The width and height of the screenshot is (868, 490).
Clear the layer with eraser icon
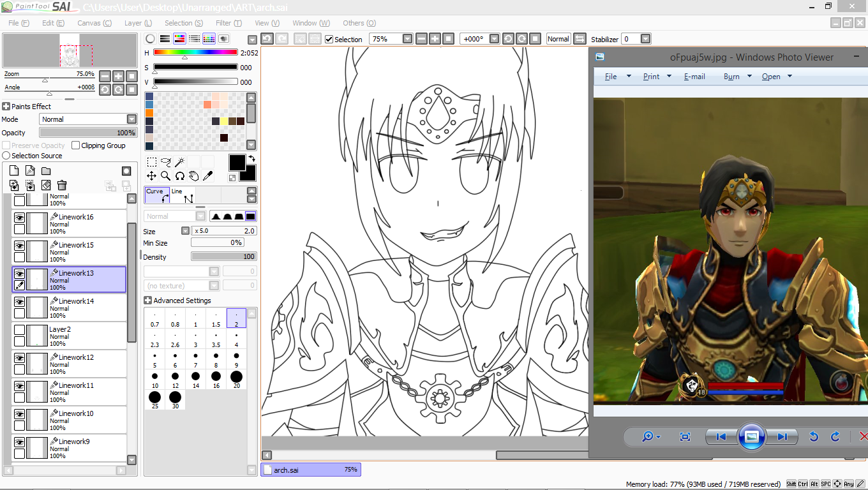46,186
